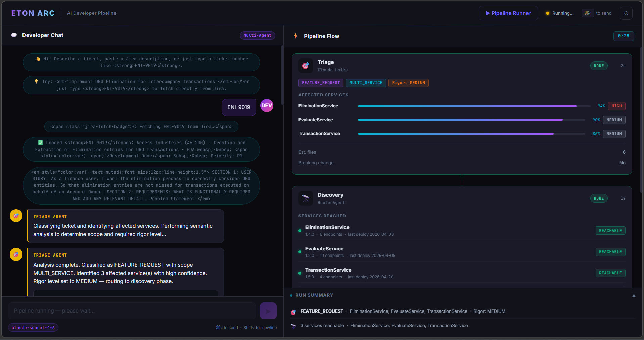Viewport: 644px width, 340px height.
Task: Click the lightbulb Try suggestion message
Action: 141,85
